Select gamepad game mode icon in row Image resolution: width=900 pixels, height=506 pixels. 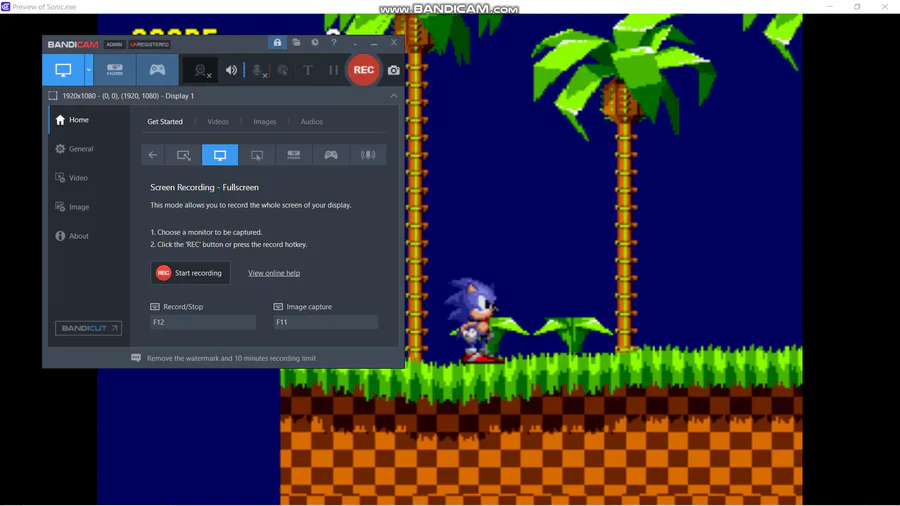point(331,155)
